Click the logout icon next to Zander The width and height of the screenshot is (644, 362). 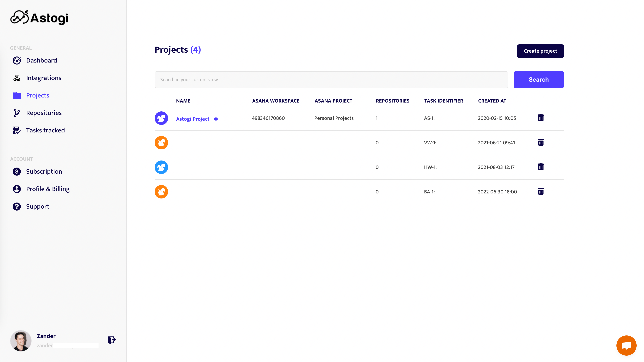(112, 340)
